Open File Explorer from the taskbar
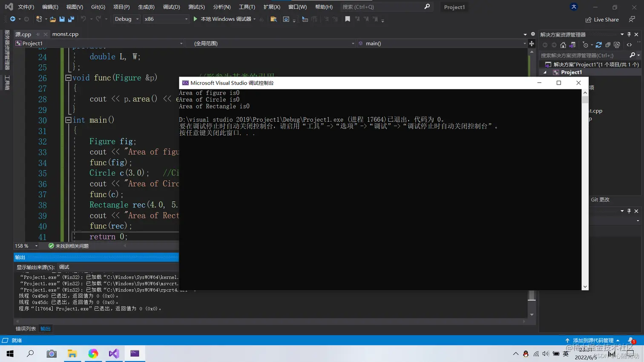Image resolution: width=644 pixels, height=362 pixels. coord(72,353)
